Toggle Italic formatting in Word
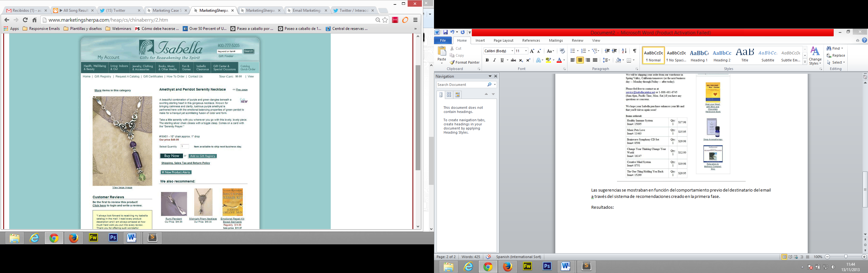 tap(494, 60)
